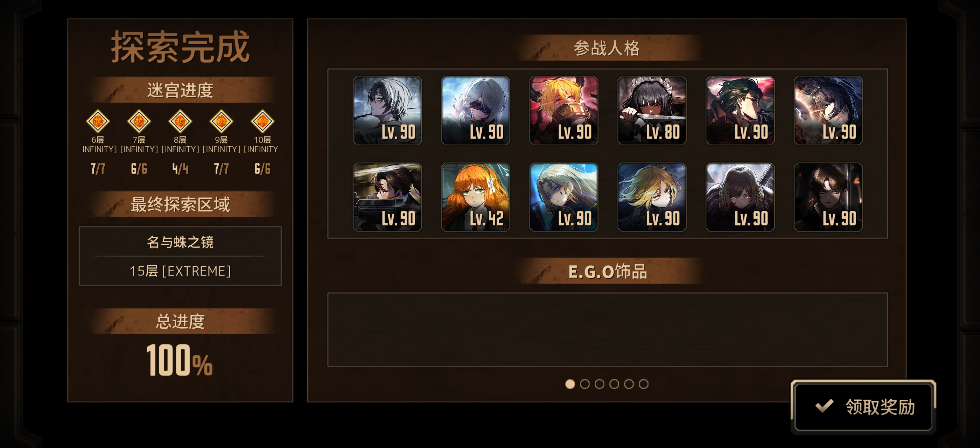
Task: Select the blindfolded white-haired Lv.90 portrait
Action: 476,111
